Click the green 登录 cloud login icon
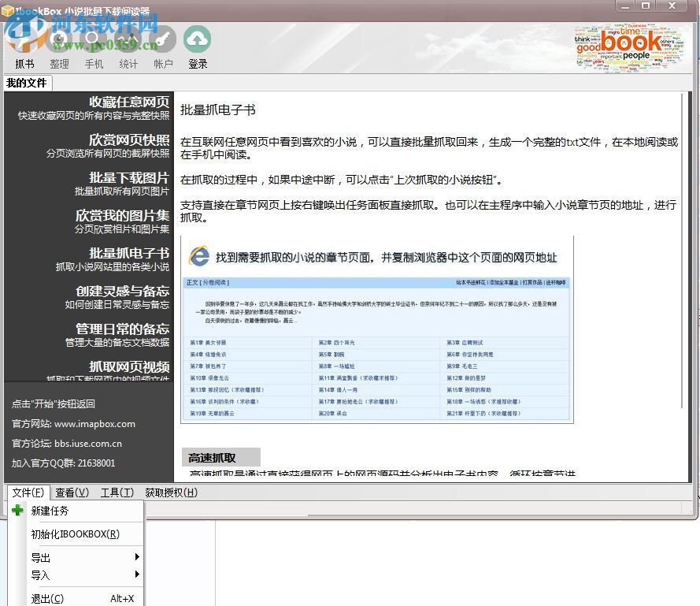700x606 pixels. tap(198, 38)
